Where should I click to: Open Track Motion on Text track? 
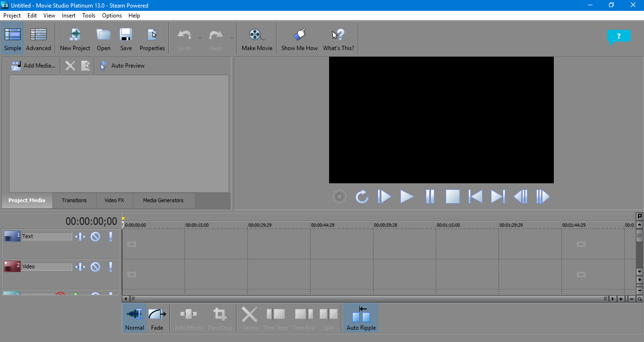[81, 237]
